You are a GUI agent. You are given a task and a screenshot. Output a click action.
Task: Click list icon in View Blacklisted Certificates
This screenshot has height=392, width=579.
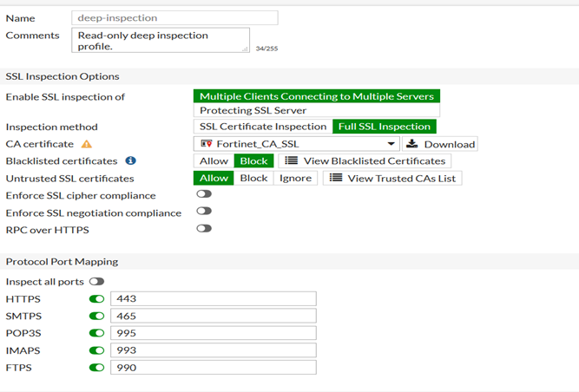[x=292, y=160]
